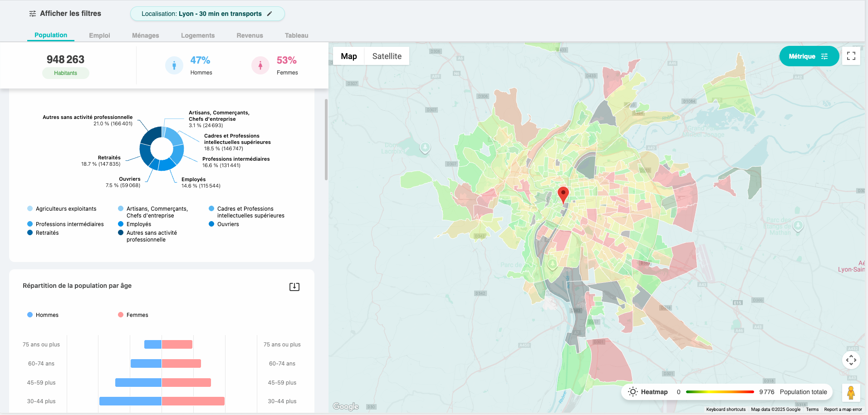Open the Métrique selector on the map
The height and width of the screenshot is (415, 868).
tap(809, 56)
